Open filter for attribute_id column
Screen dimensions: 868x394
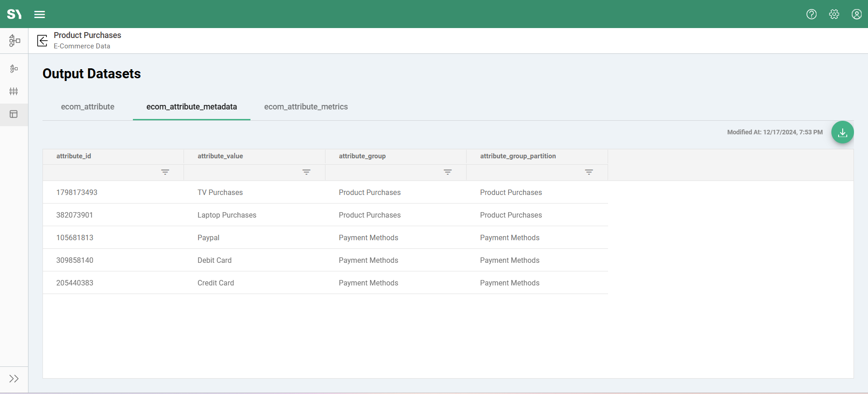coord(165,172)
